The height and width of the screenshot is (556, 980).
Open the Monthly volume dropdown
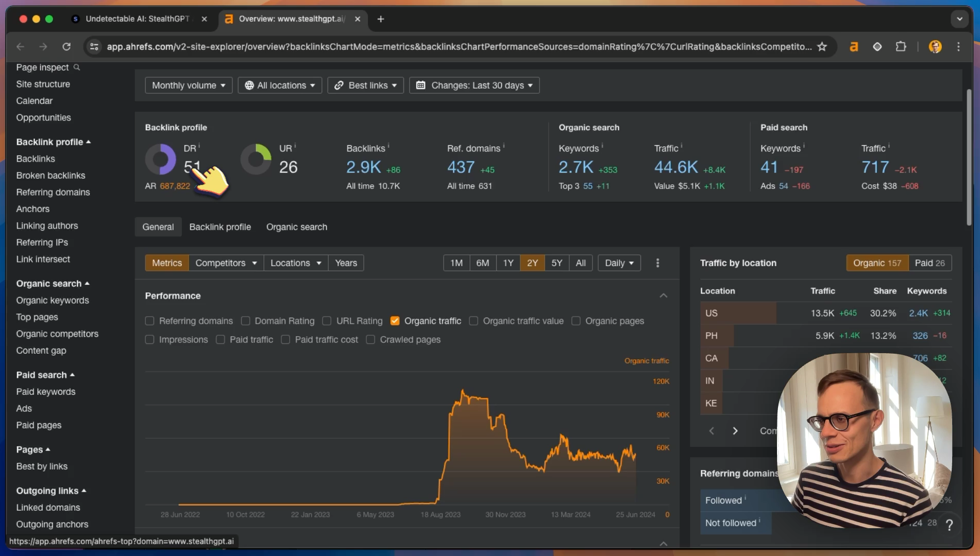189,85
